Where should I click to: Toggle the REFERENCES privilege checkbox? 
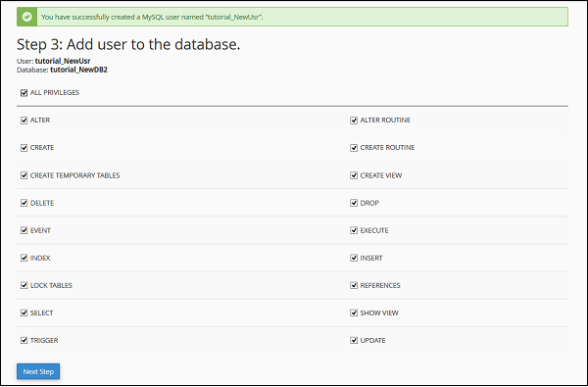click(354, 285)
